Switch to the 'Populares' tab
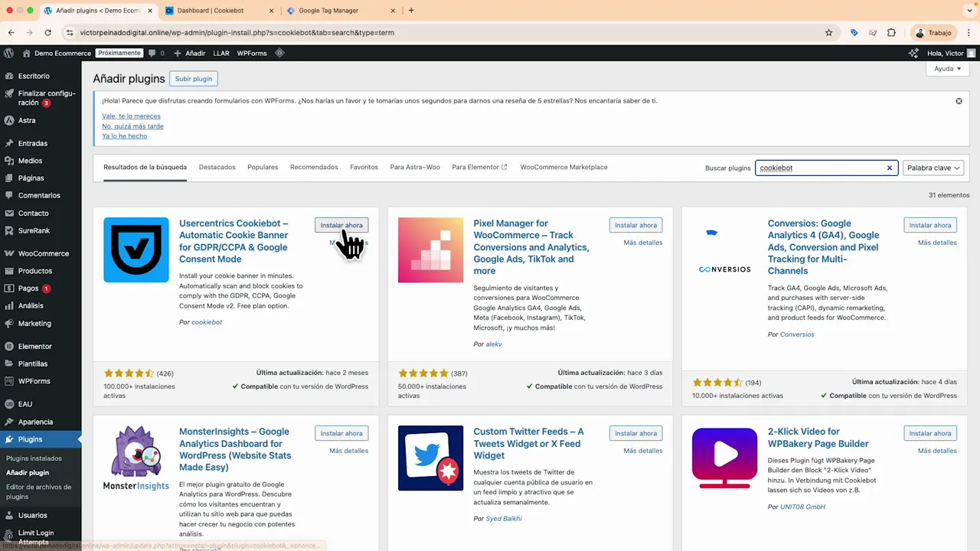The width and height of the screenshot is (980, 551). click(263, 167)
